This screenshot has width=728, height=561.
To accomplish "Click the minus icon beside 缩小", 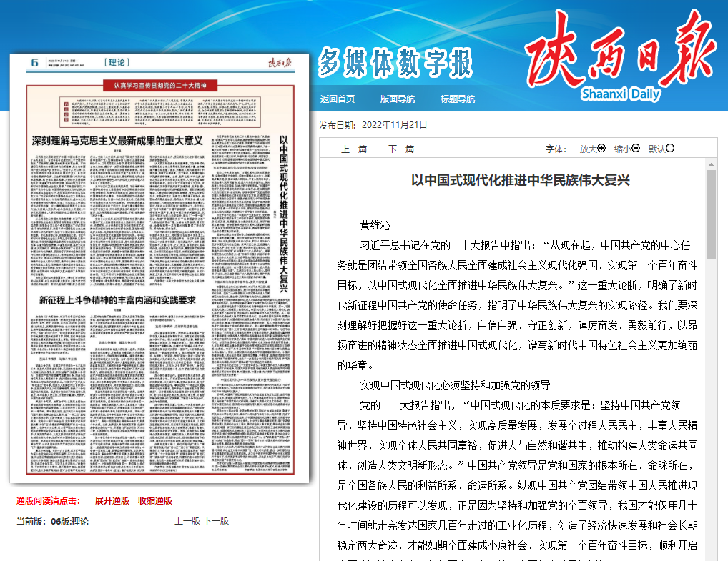I will pos(636,149).
